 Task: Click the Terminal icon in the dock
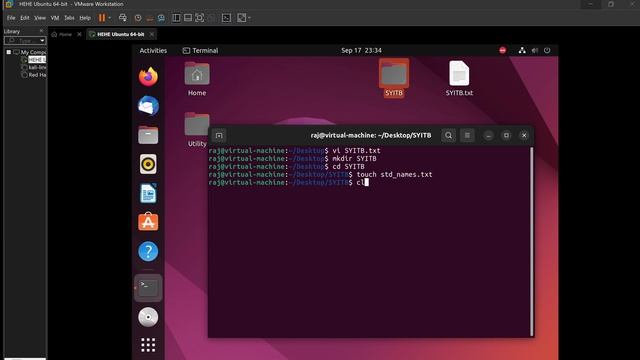pyautogui.click(x=148, y=288)
